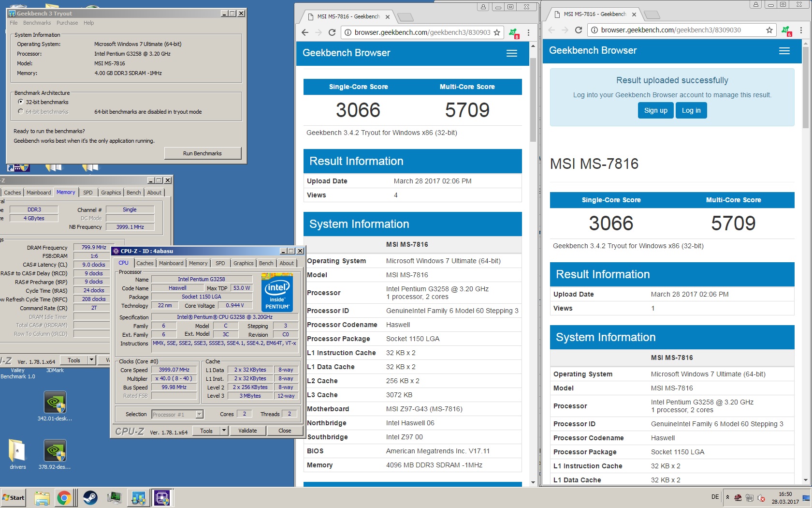Launch Steam from the taskbar
812x508 pixels.
coord(90,498)
